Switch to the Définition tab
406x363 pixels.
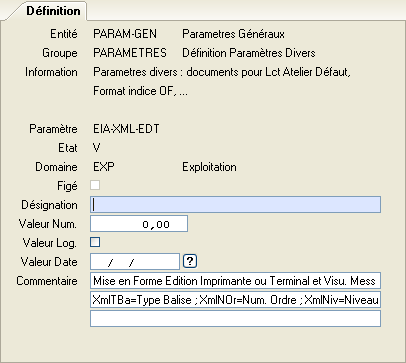[x=53, y=11]
